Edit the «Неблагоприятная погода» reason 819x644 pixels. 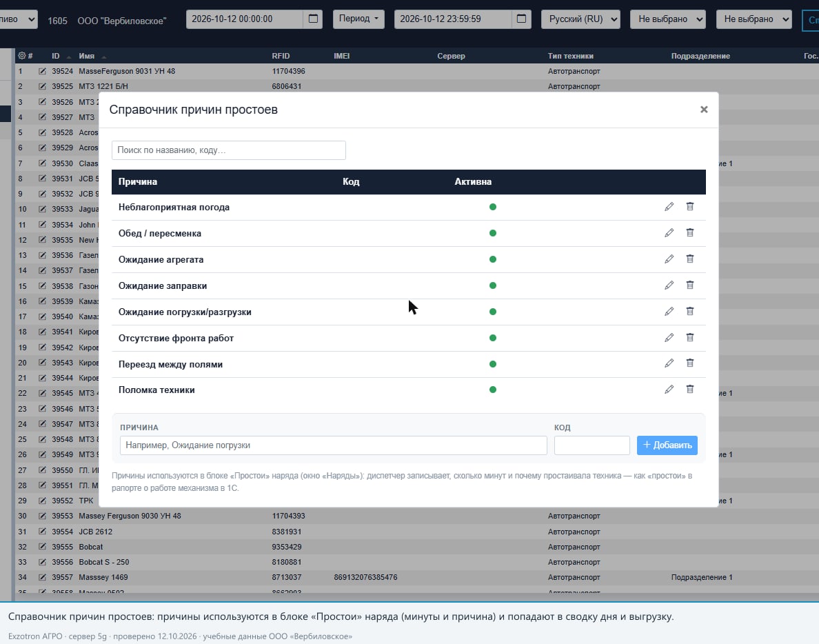click(669, 207)
